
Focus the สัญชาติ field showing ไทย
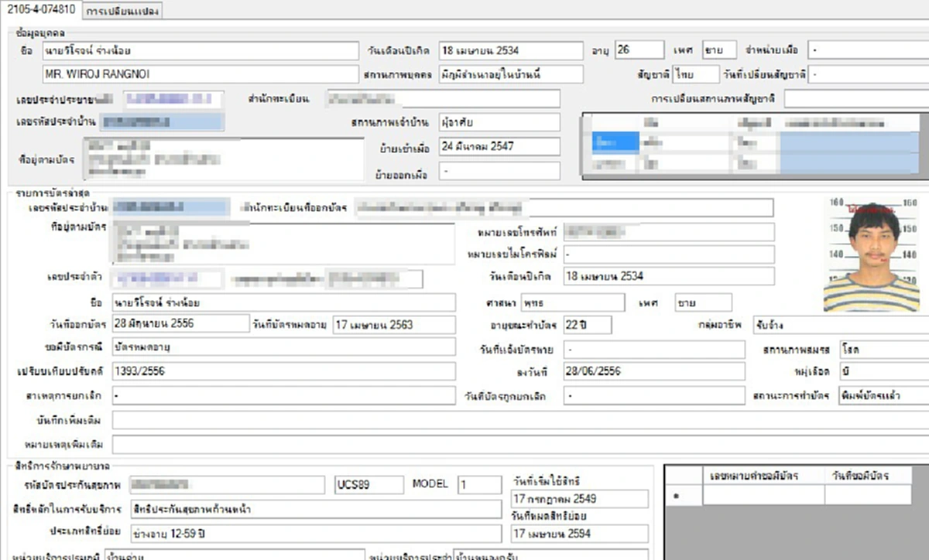click(x=694, y=74)
